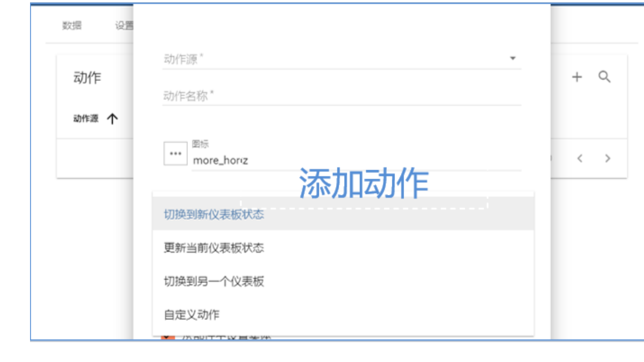
Task: Switch to the 数据 tab
Action: 72,26
